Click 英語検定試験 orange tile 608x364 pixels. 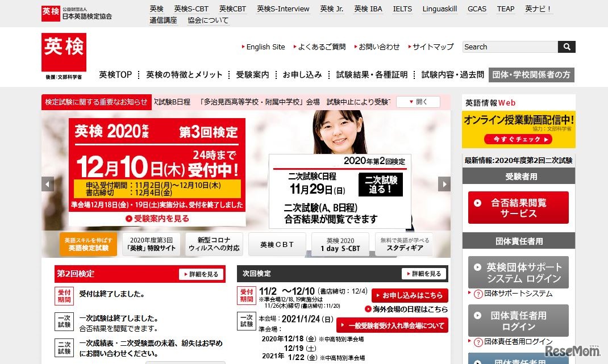point(89,244)
